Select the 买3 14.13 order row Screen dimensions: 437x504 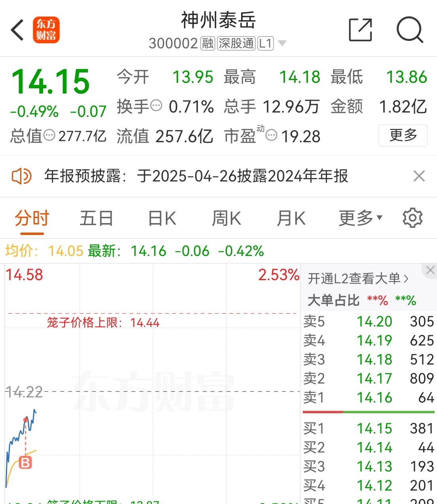click(x=369, y=466)
